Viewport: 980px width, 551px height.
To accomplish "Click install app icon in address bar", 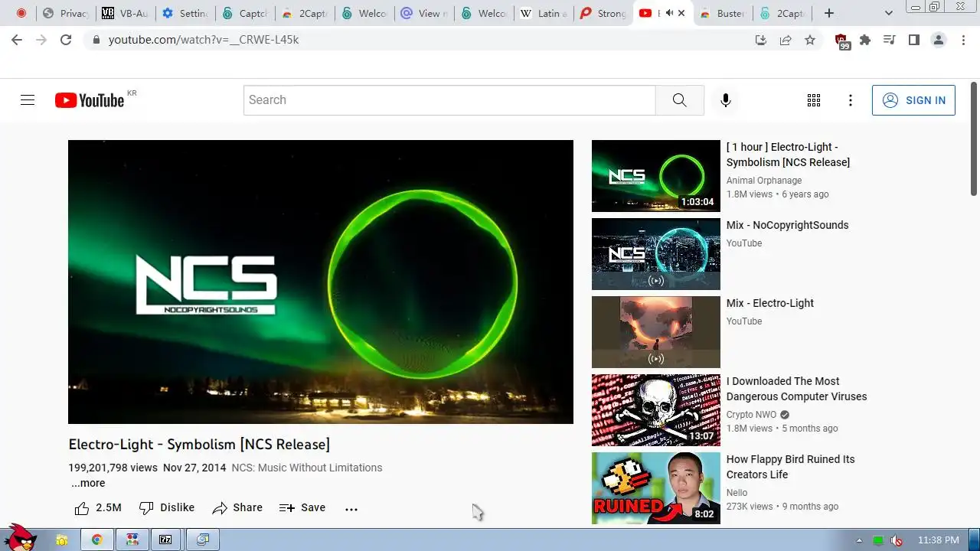I will coord(761,40).
